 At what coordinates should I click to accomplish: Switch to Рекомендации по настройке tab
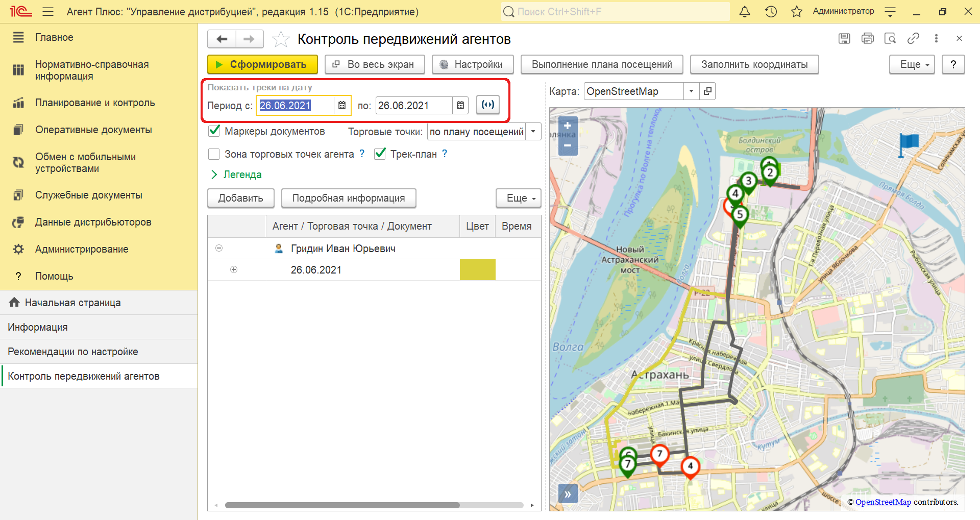coord(99,352)
